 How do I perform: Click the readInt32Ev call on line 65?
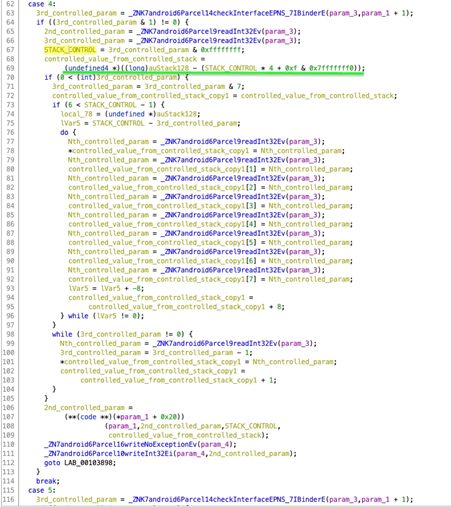click(x=199, y=31)
